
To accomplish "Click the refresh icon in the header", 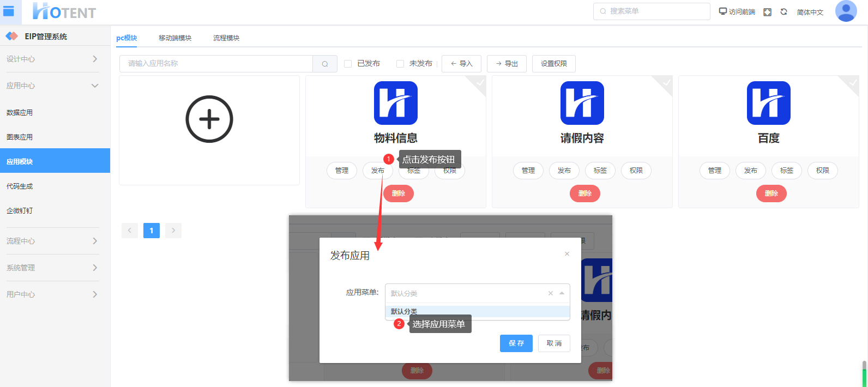I will 783,12.
